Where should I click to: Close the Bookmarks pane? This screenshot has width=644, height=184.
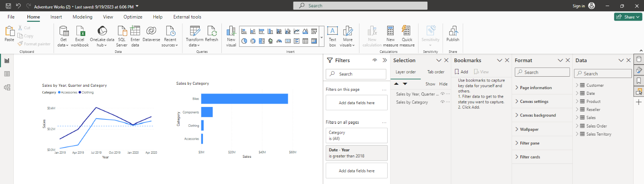coord(507,60)
